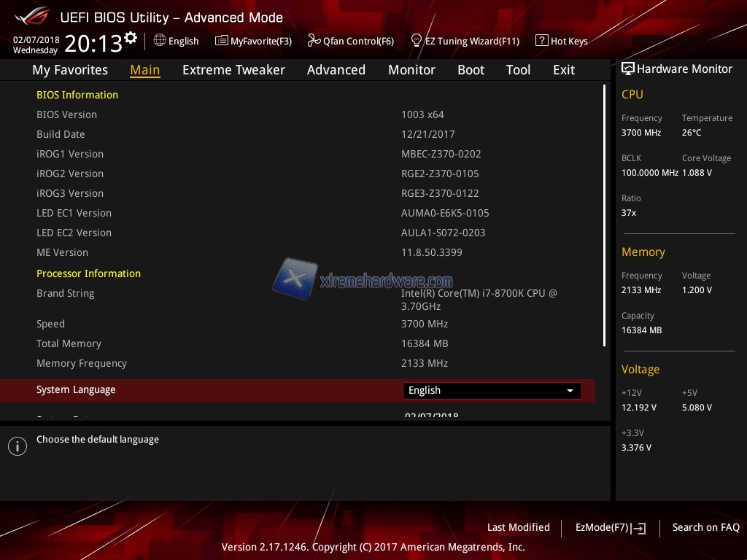Click the globe language icon

160,41
